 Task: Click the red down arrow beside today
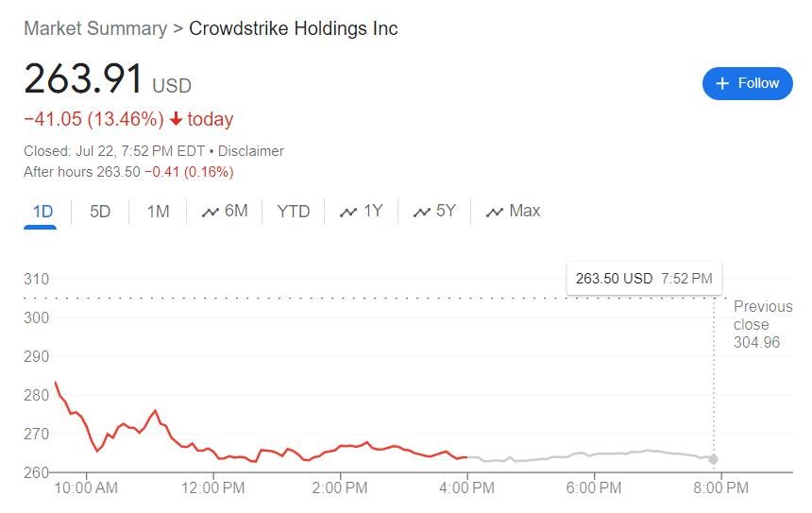pyautogui.click(x=176, y=119)
